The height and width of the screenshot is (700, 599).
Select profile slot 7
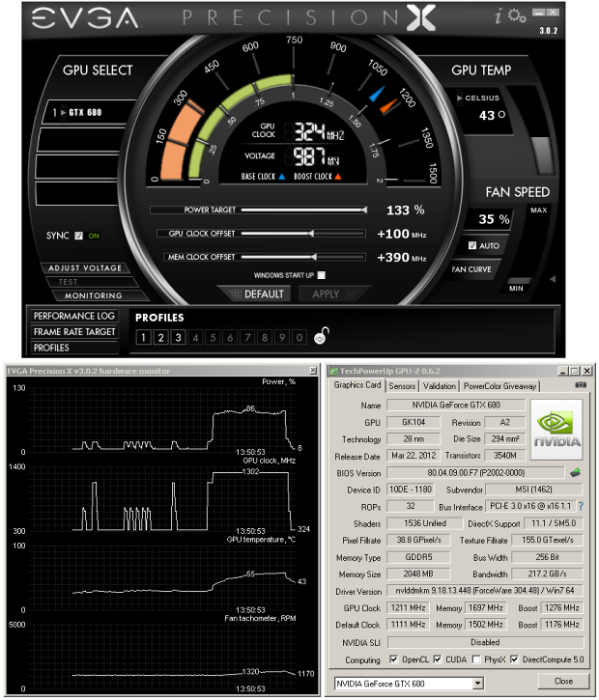[x=247, y=338]
